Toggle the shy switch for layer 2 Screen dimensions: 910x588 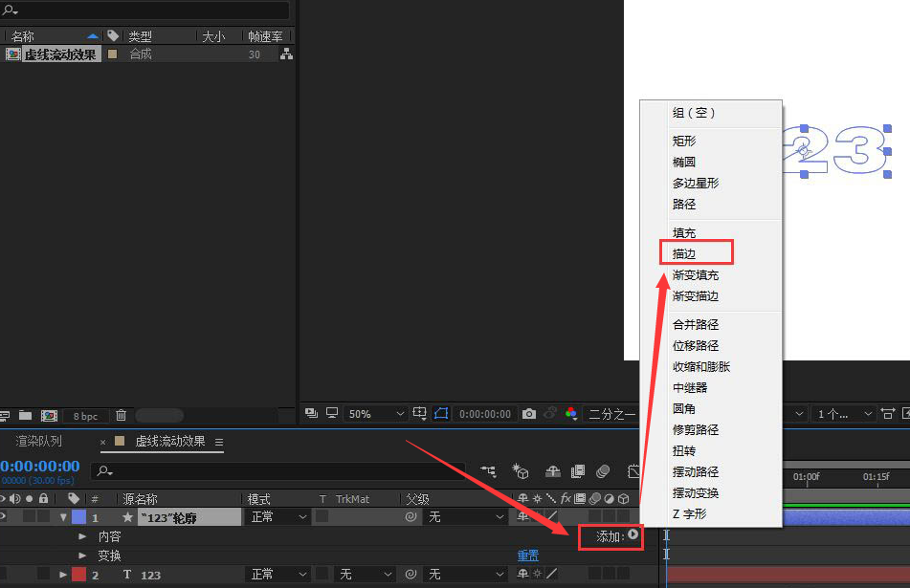click(x=522, y=573)
